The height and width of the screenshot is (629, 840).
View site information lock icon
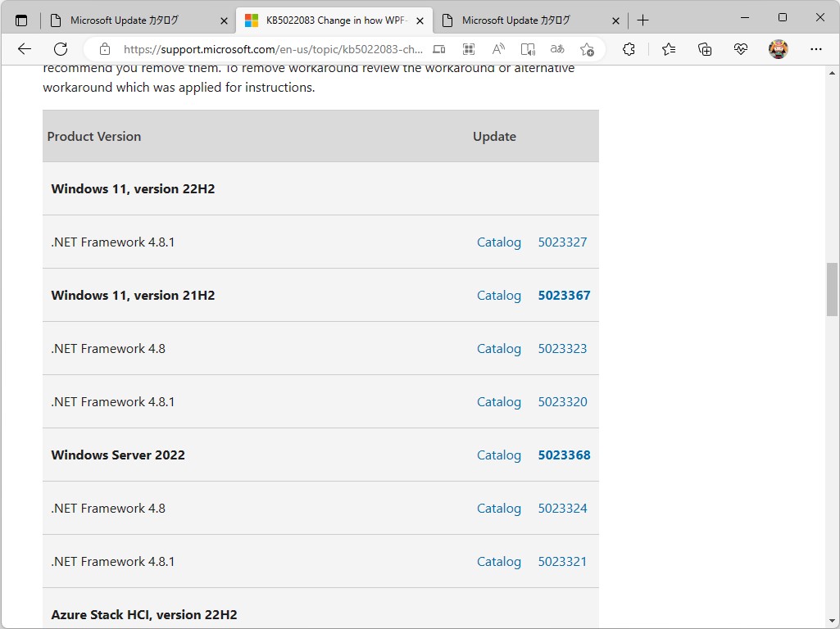click(x=103, y=49)
